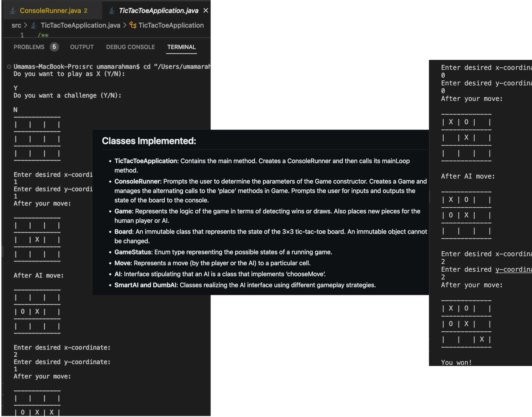Screen dimensions: 532x417
Task: Click the problems count badge 5
Action: [x=54, y=47]
